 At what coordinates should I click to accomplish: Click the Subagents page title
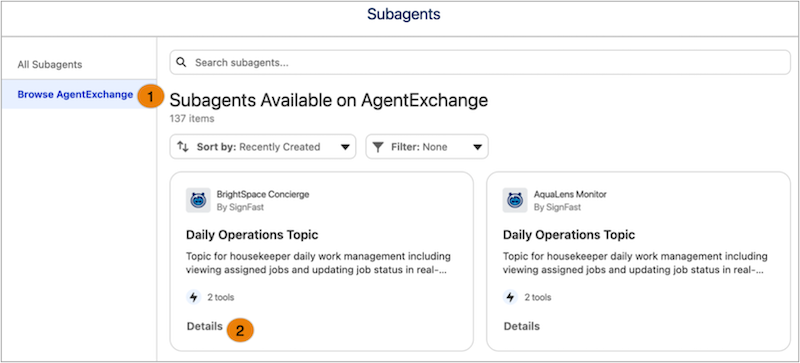pyautogui.click(x=404, y=14)
